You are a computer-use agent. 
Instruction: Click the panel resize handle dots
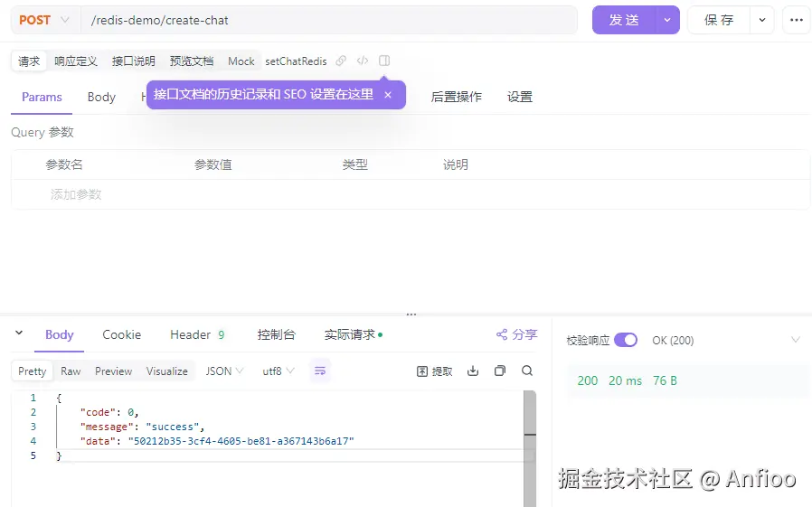pos(411,314)
